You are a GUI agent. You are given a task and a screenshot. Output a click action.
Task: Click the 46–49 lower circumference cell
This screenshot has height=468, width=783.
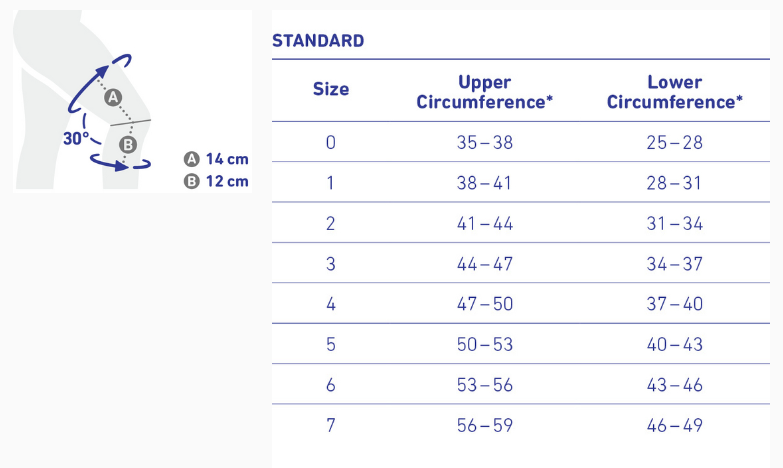click(674, 426)
